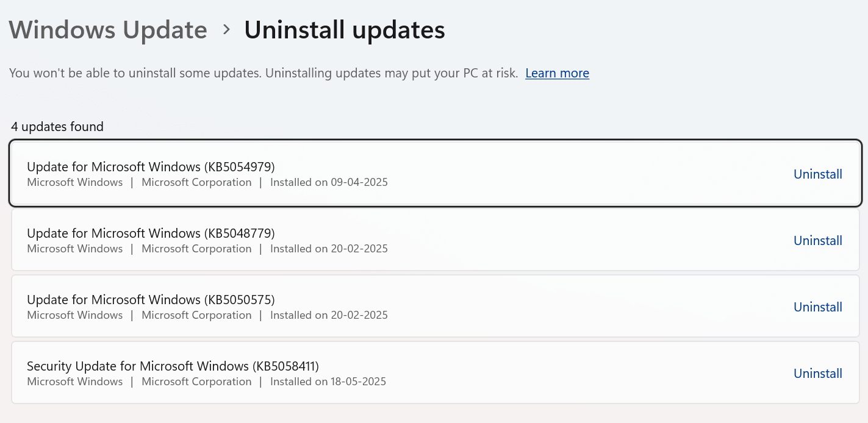Go back to Windows Update breadcrumb
The width and height of the screenshot is (868, 423).
(108, 30)
